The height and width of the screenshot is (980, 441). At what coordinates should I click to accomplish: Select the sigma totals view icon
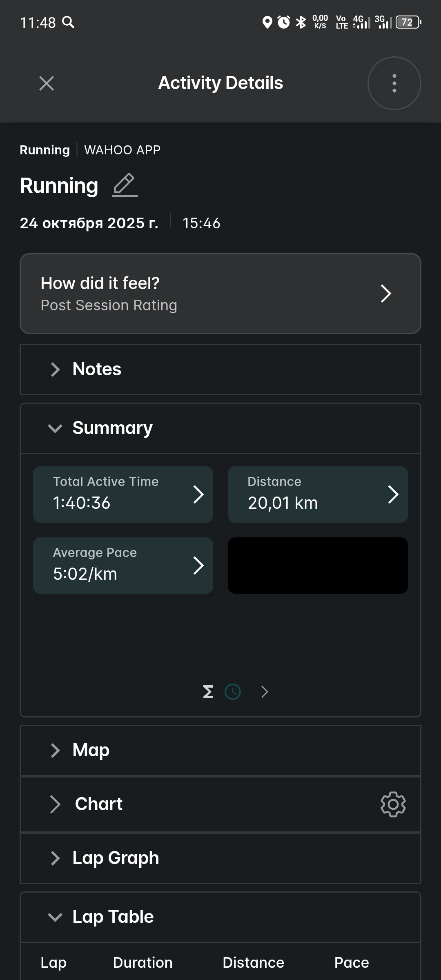[x=208, y=692]
